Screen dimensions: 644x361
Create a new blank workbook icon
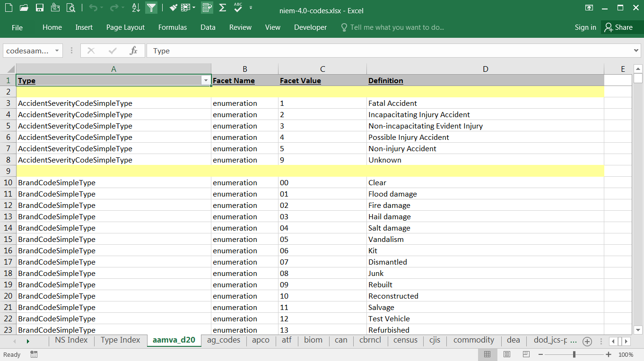[x=9, y=8]
